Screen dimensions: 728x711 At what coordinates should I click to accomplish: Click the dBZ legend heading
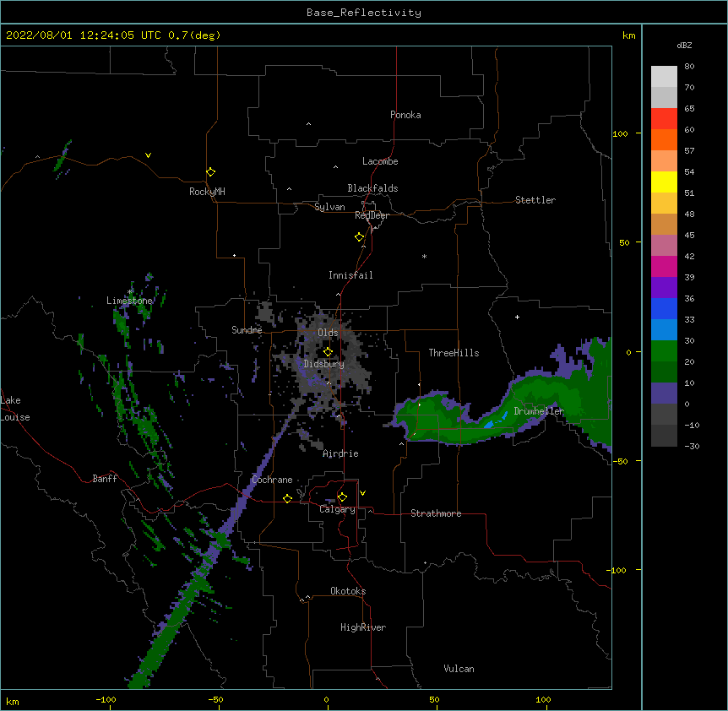click(684, 45)
